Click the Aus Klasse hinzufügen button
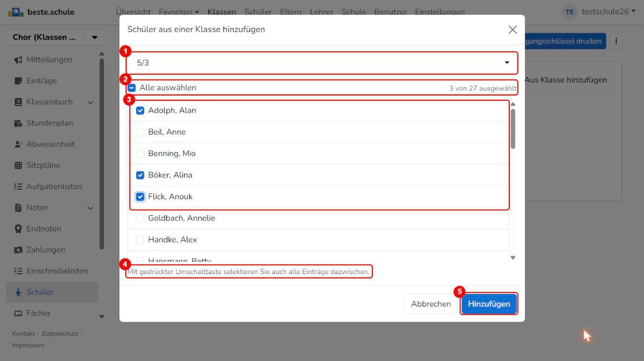The height and width of the screenshot is (361, 644). pos(566,80)
